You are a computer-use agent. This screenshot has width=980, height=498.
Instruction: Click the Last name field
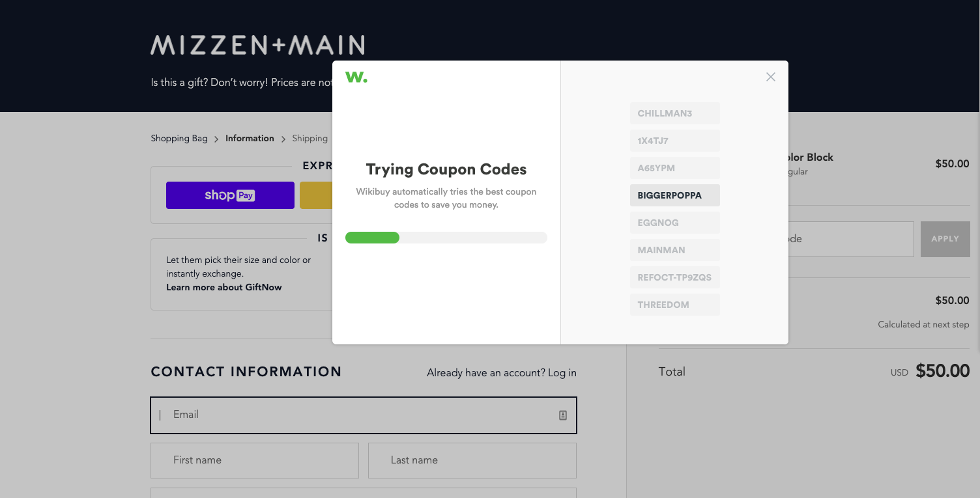click(472, 460)
